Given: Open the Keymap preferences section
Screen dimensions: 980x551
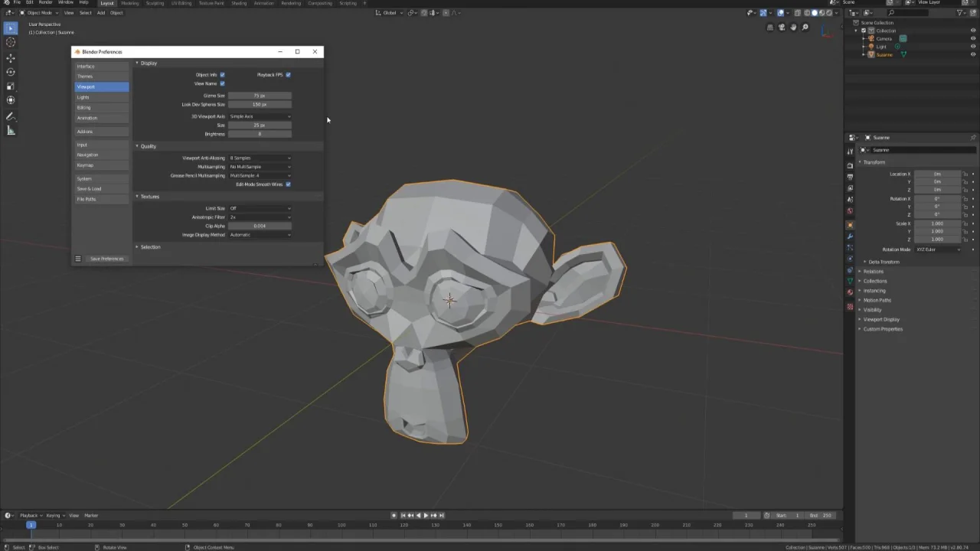Looking at the screenshot, I should tap(102, 165).
